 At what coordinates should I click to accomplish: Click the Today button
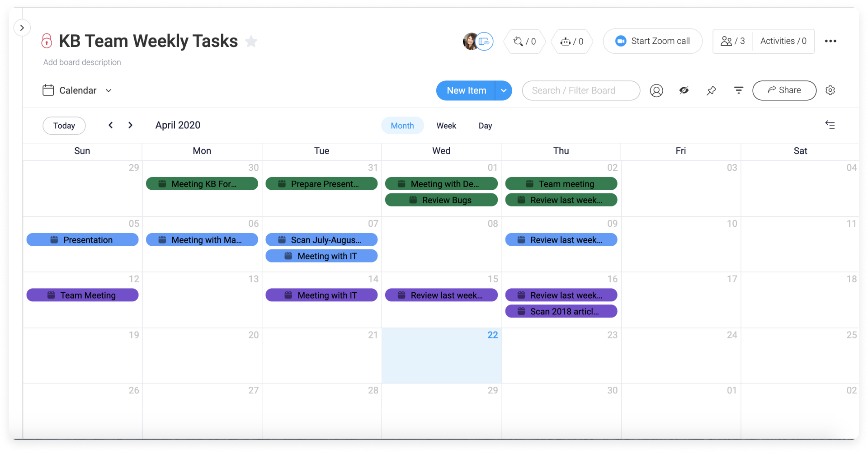(64, 126)
